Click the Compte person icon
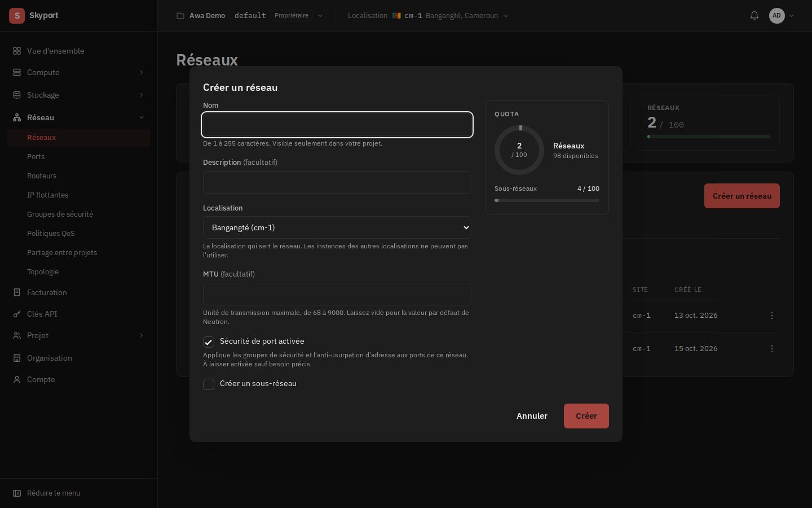This screenshot has height=508, width=812. click(x=17, y=379)
